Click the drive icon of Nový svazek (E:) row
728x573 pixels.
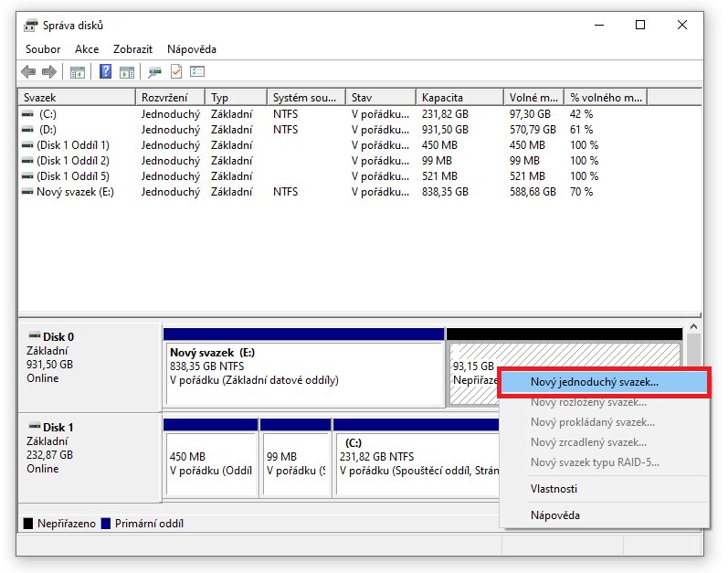tap(27, 192)
